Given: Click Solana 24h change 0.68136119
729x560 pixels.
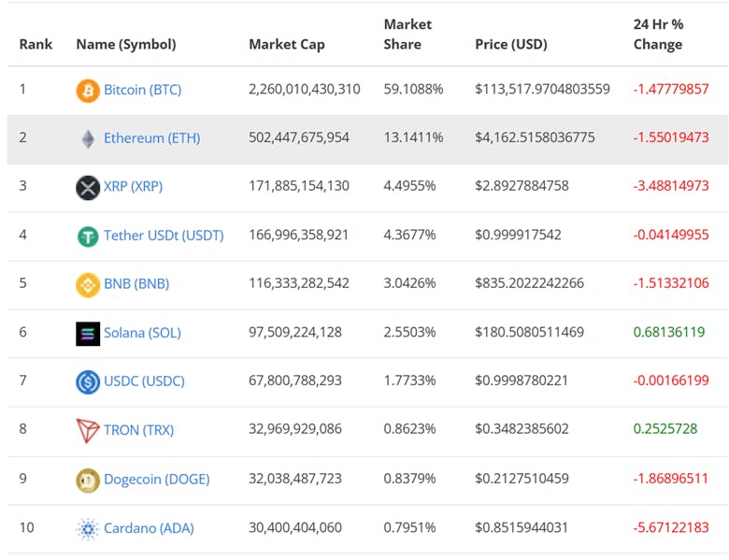Looking at the screenshot, I should coord(669,332).
